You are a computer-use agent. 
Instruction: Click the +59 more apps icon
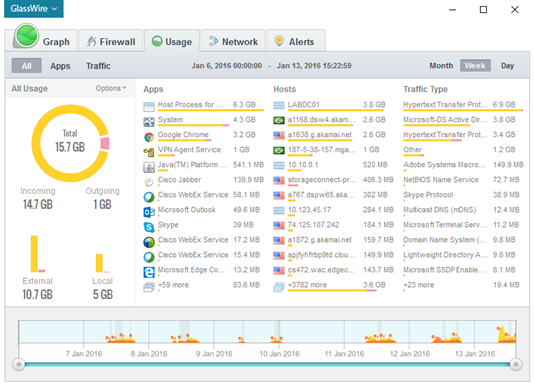pos(149,287)
